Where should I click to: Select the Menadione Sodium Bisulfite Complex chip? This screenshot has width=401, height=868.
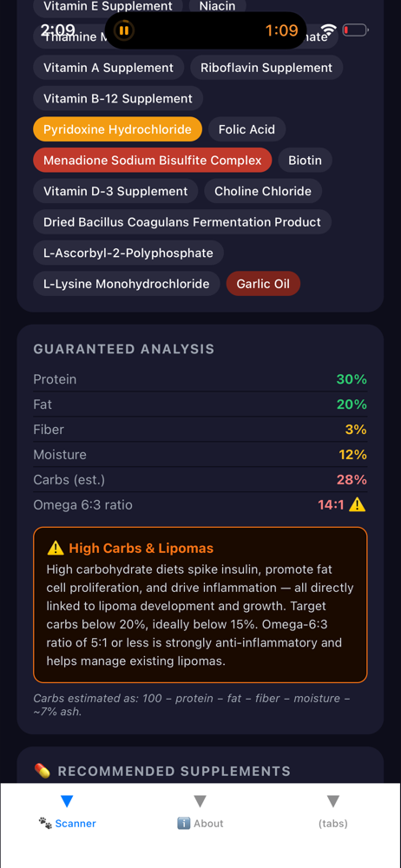(152, 161)
